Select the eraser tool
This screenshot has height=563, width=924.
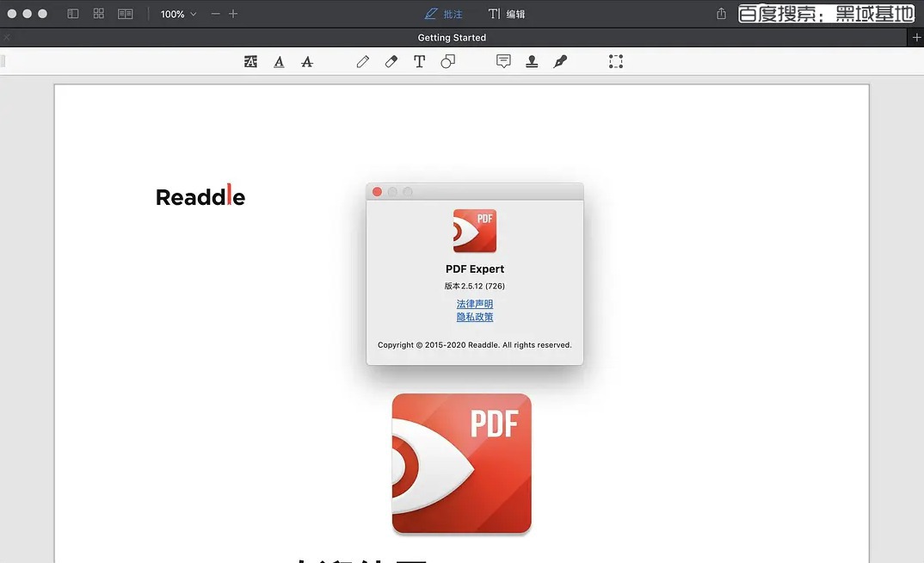tap(391, 61)
